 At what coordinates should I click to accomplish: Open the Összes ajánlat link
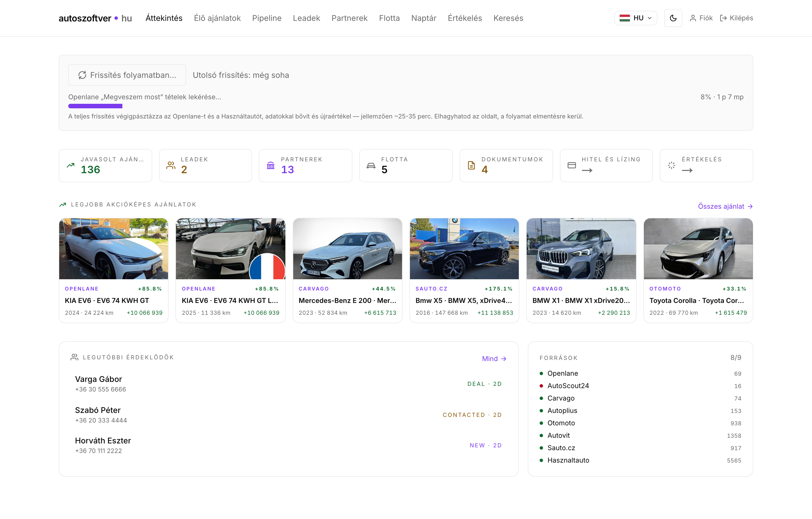point(725,206)
